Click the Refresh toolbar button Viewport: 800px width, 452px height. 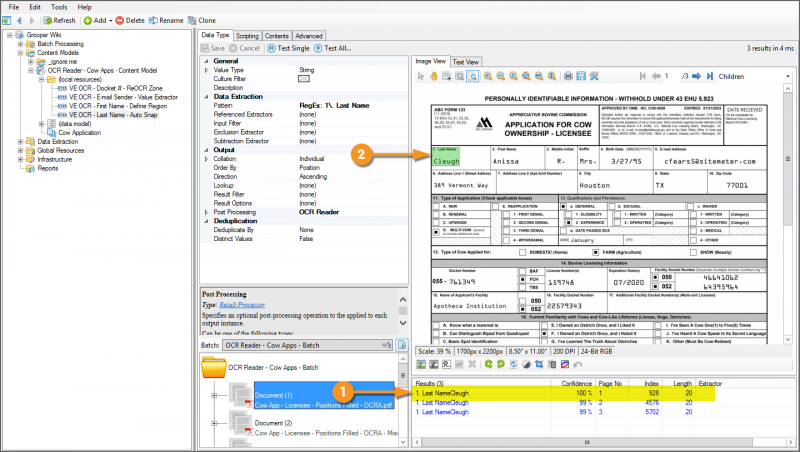coord(59,20)
